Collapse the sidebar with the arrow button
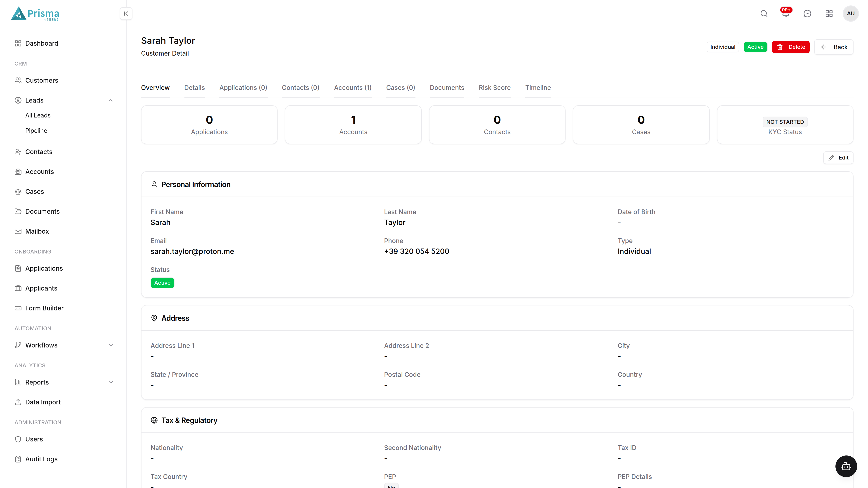 point(126,14)
